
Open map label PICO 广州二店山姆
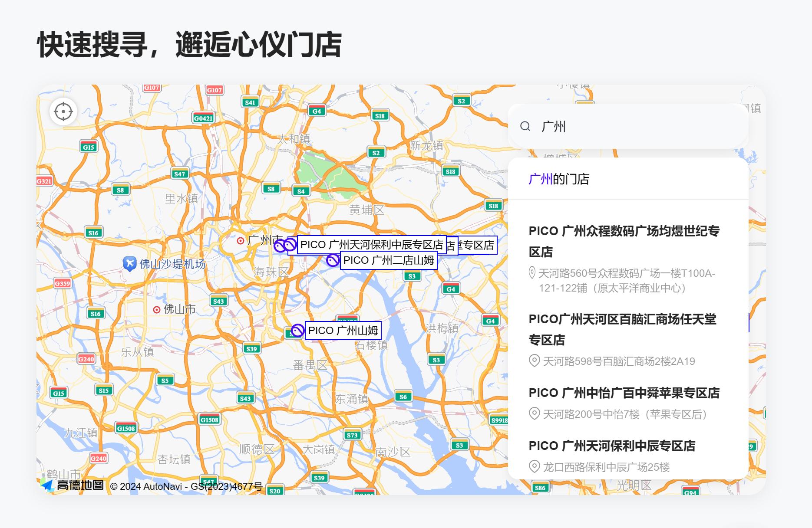tap(389, 260)
